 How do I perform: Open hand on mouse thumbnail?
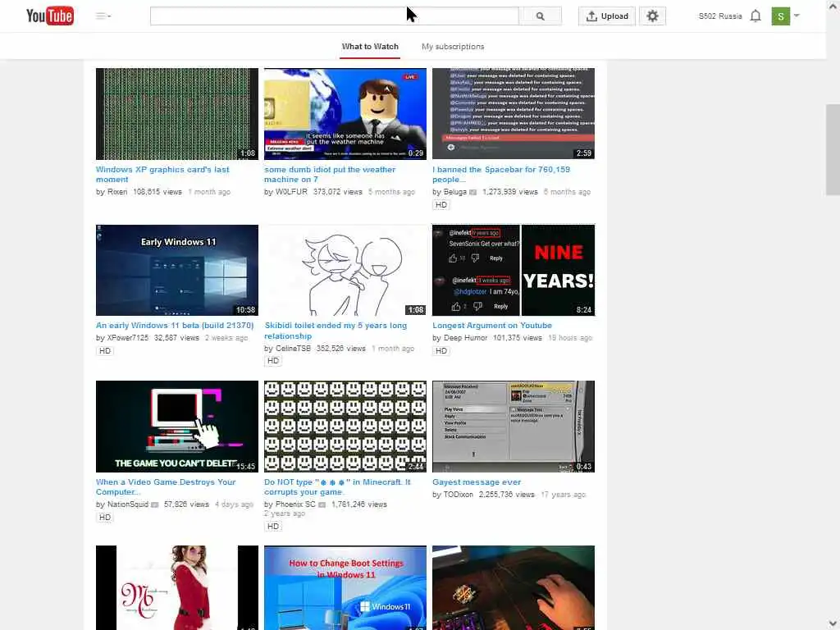click(x=514, y=587)
